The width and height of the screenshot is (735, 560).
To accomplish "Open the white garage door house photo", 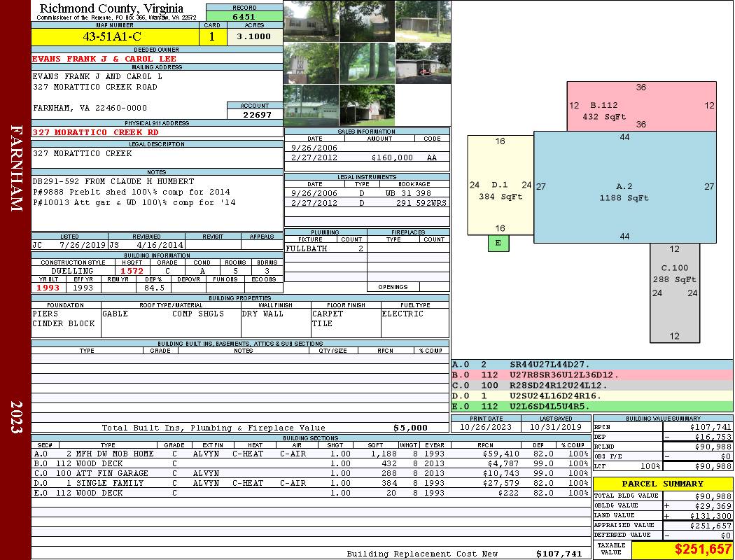I will click(x=311, y=105).
